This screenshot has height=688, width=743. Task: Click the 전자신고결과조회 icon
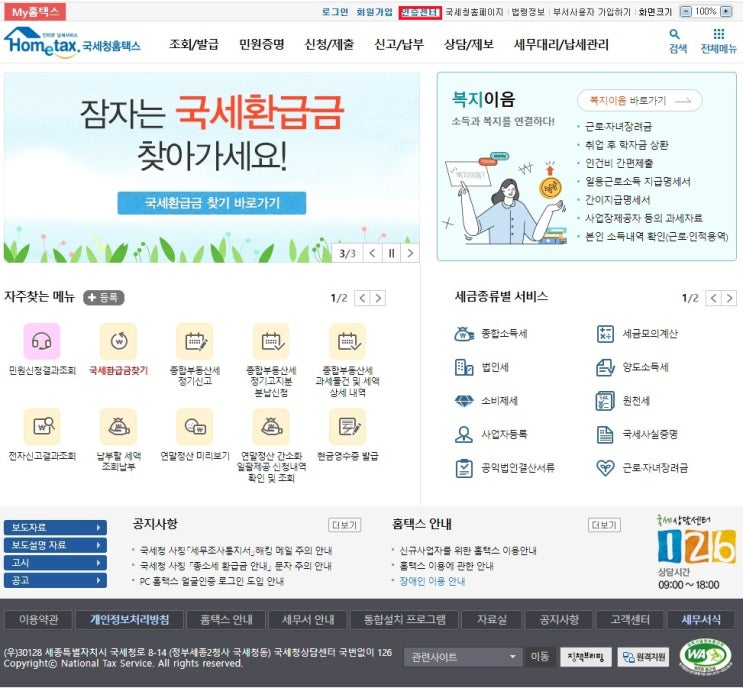tap(42, 426)
